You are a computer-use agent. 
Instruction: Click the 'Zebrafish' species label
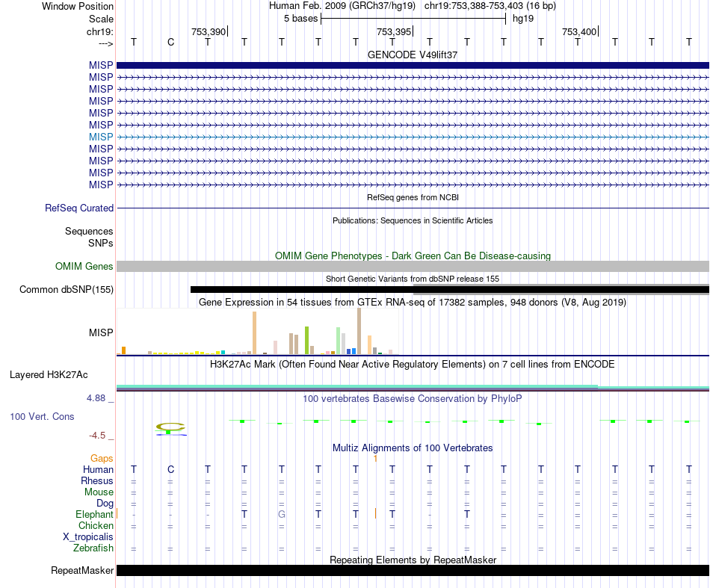tap(93, 548)
